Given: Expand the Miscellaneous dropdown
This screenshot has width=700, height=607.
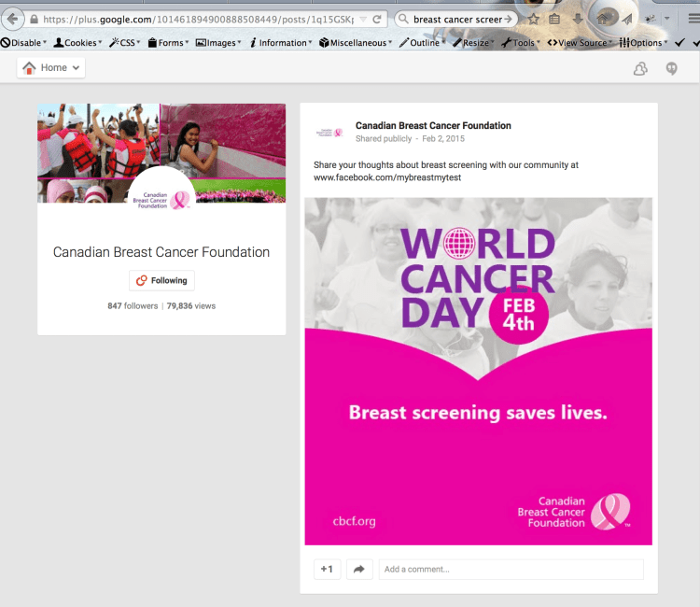Looking at the screenshot, I should coord(356,42).
